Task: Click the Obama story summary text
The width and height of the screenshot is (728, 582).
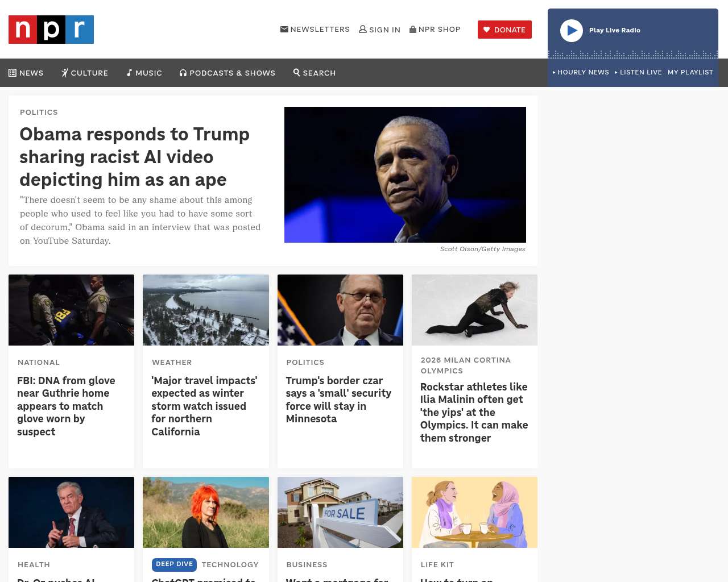Action: (x=140, y=221)
